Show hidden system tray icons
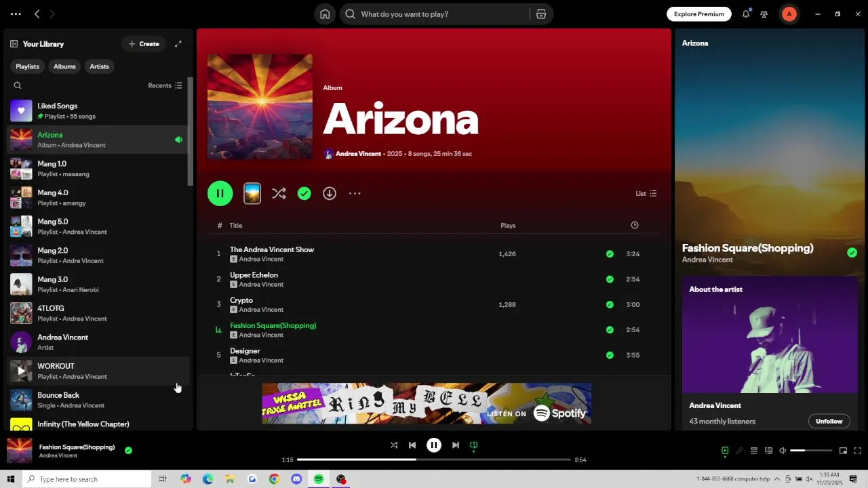Screen dimensions: 868x488 click(x=777, y=479)
